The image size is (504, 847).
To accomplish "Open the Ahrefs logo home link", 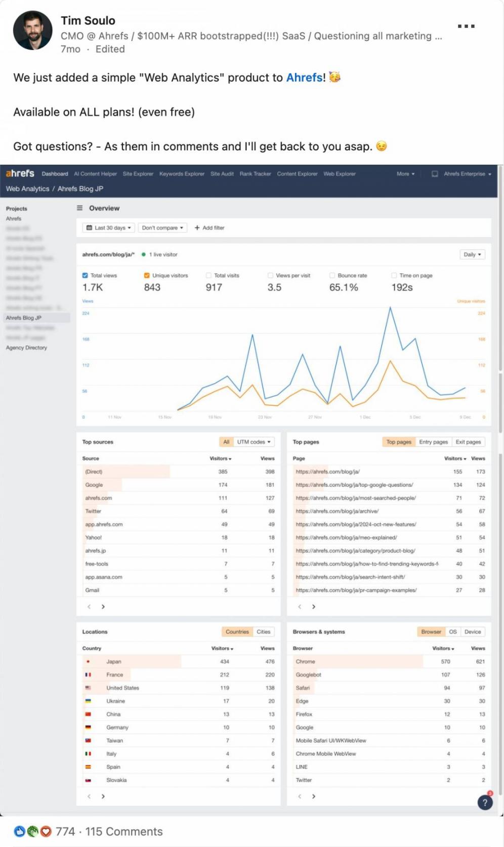I will coord(20,174).
